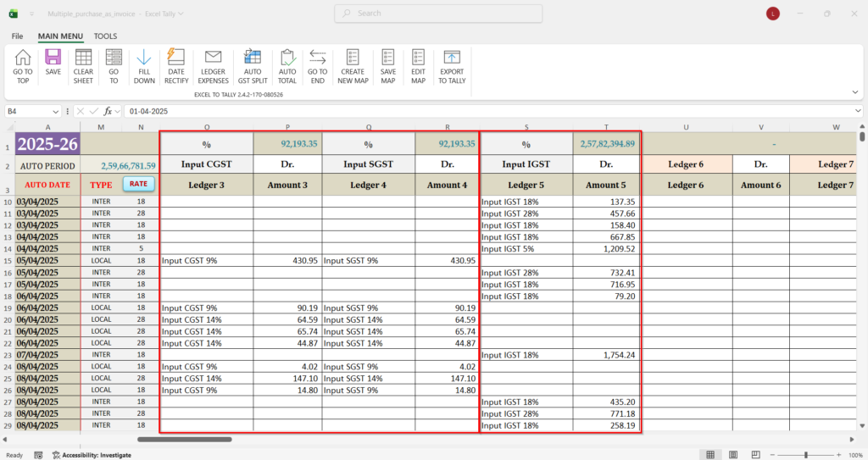This screenshot has width=868, height=460.
Task: Adjust the zoom slider handle
Action: (x=806, y=455)
